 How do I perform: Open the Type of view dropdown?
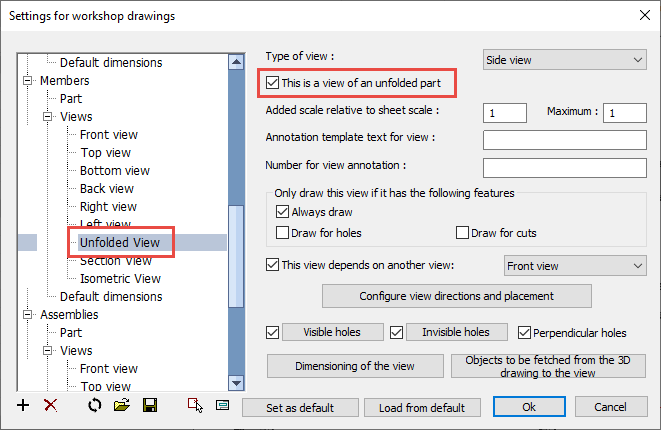pyautogui.click(x=565, y=60)
